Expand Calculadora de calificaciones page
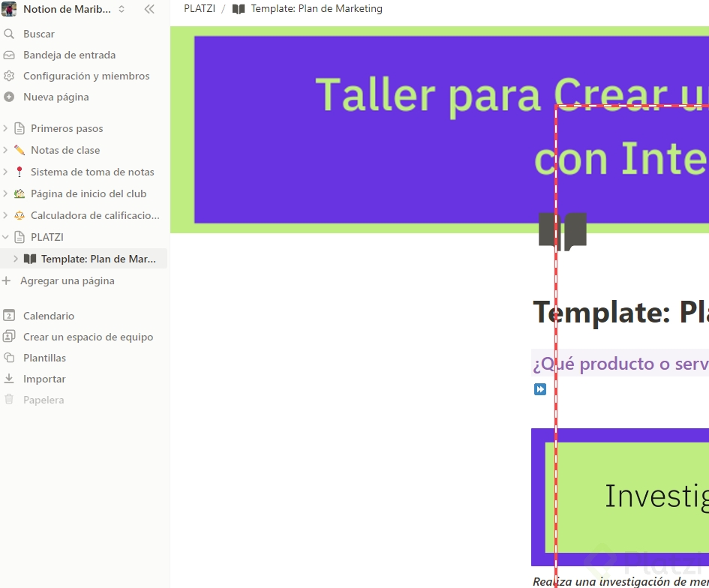The image size is (709, 588). tap(5, 215)
